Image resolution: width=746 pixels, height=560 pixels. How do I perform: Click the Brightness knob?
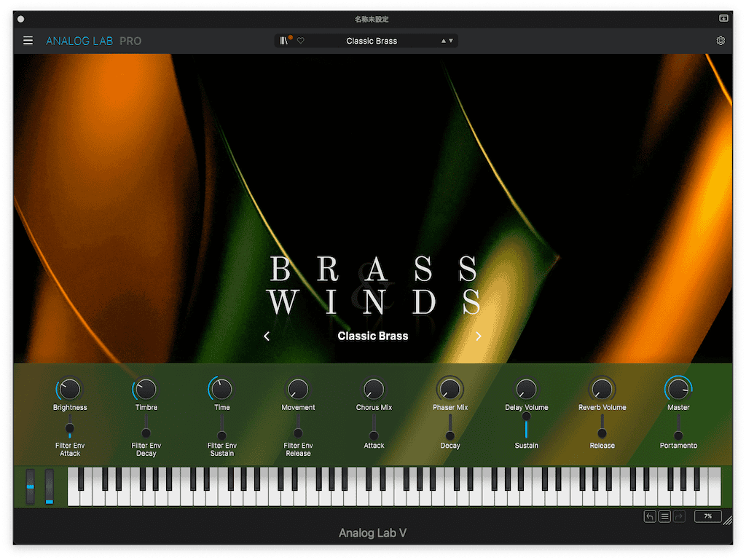(x=70, y=390)
